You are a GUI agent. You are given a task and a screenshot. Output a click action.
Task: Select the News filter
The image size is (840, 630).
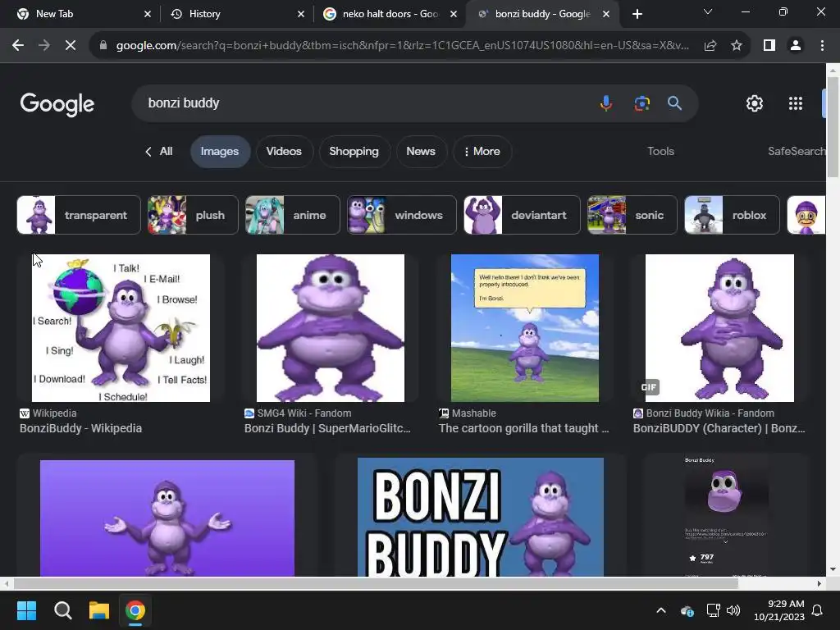coord(421,152)
